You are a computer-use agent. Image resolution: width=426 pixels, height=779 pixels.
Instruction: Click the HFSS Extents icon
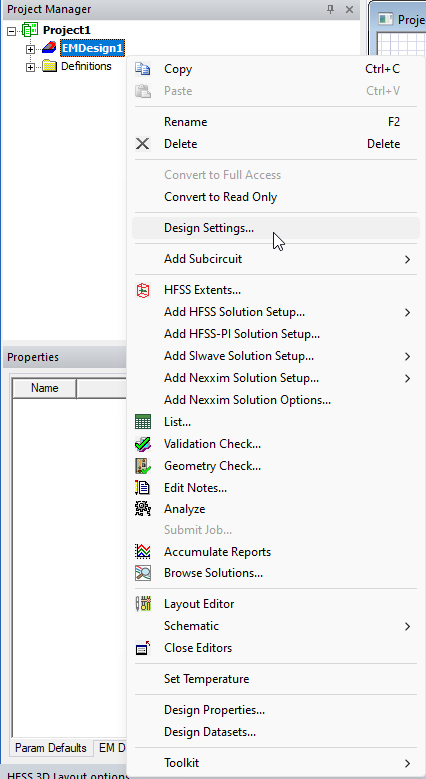tap(143, 290)
